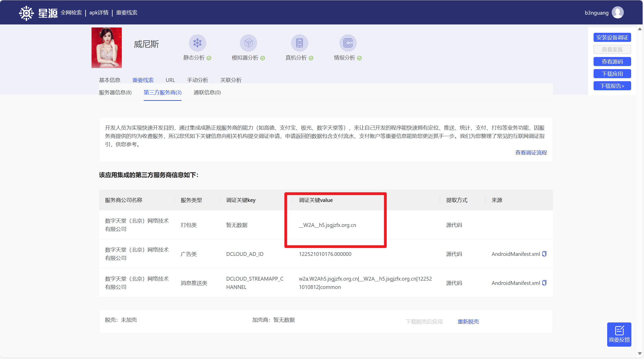Switch to the 服务器信息(8) tab
The image size is (644, 359).
tap(115, 93)
